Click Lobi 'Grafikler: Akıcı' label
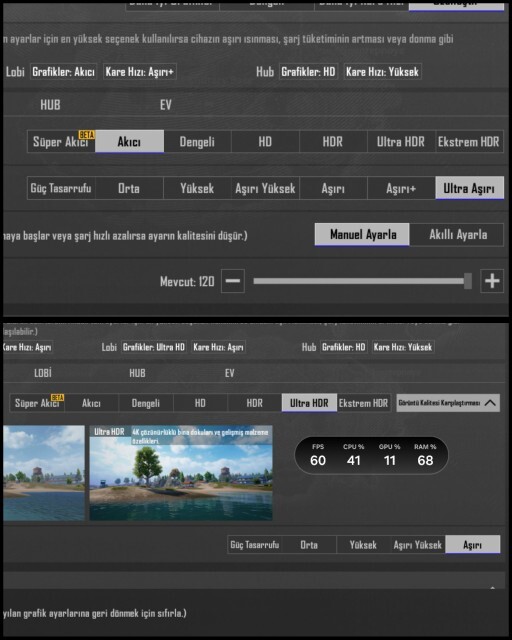 tap(63, 71)
